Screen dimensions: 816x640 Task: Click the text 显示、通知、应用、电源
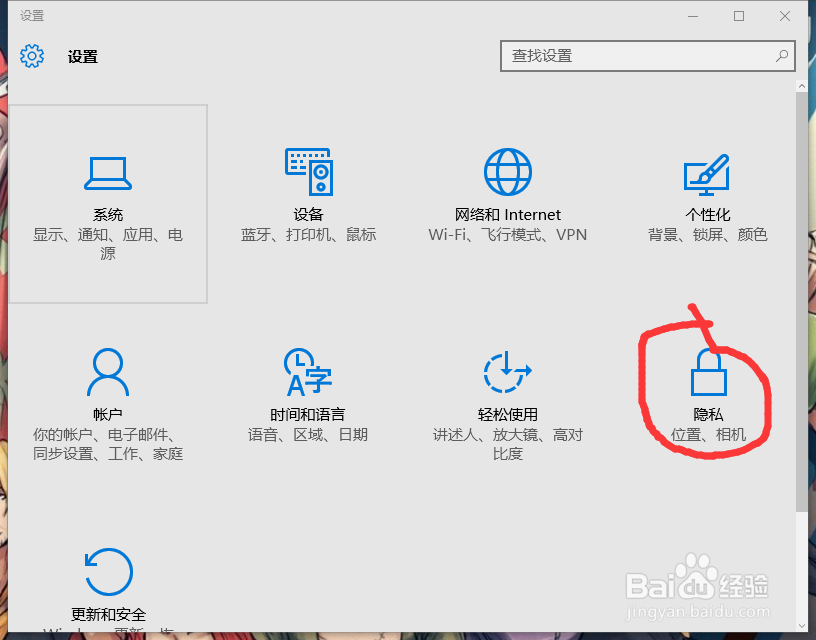click(108, 244)
